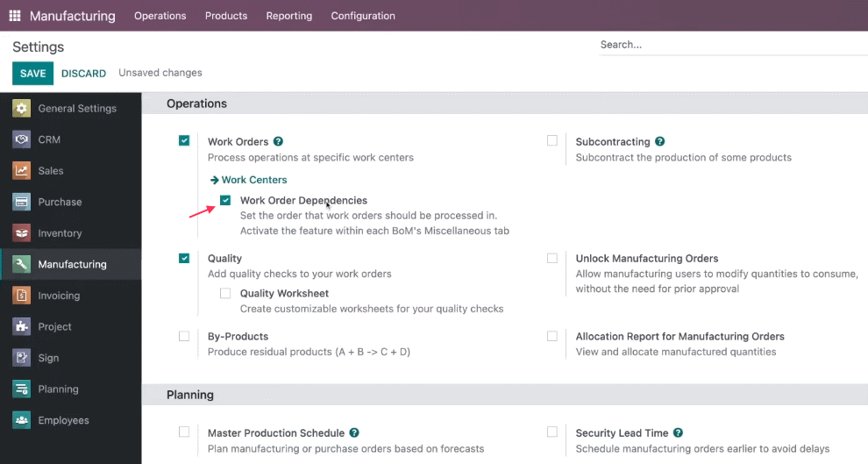Open the Operations menu

tap(160, 16)
